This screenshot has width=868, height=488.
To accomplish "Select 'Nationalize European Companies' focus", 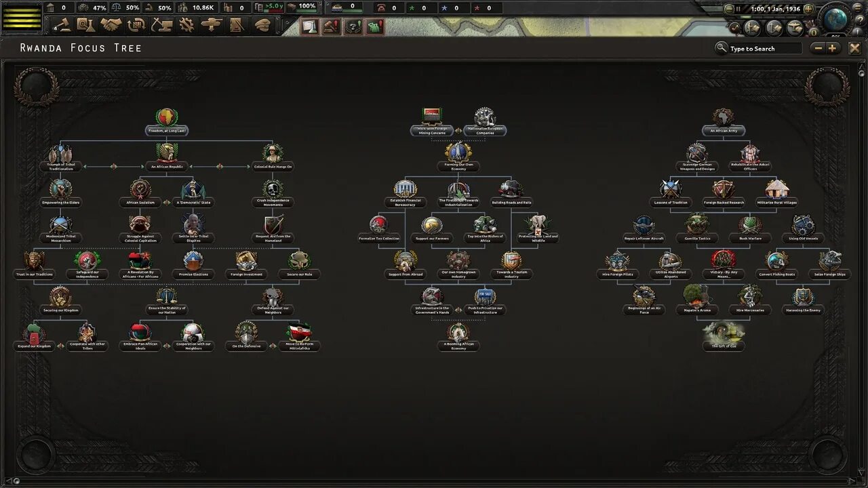I will coord(484,123).
